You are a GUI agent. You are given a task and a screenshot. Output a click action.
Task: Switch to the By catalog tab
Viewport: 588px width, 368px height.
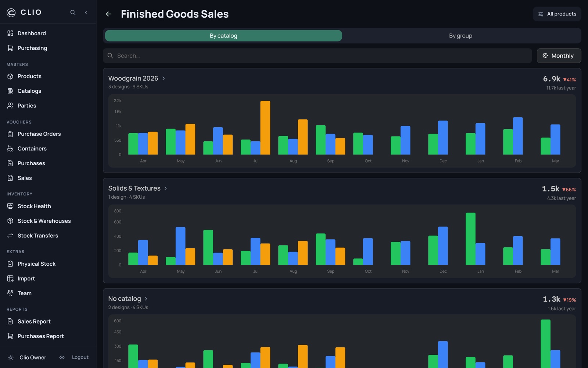(223, 36)
